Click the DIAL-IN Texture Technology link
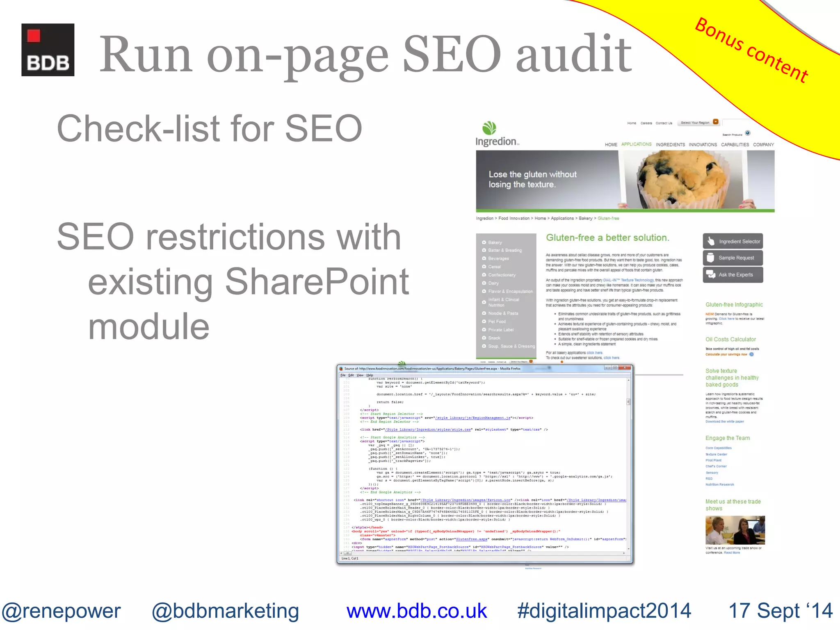 (628, 280)
